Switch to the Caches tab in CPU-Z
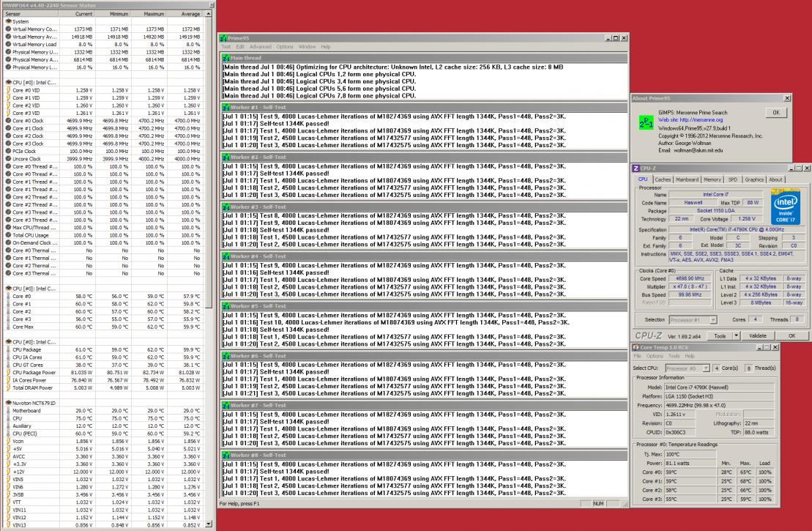The image size is (812, 531). [663, 179]
